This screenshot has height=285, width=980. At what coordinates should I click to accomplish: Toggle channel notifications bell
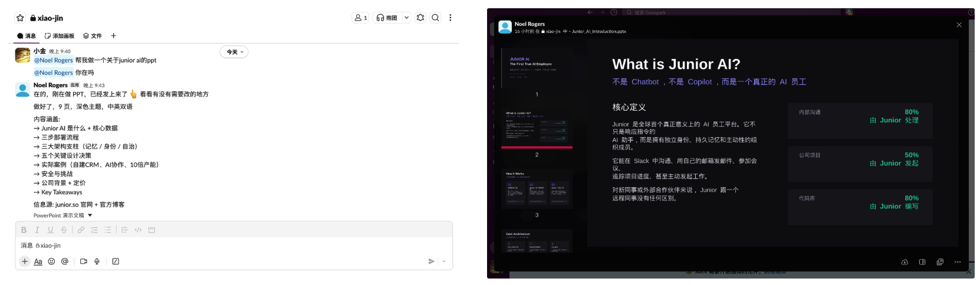point(420,18)
